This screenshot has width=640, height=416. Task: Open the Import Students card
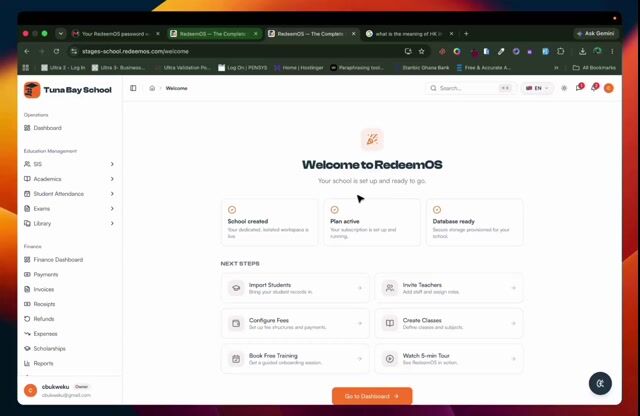click(296, 288)
